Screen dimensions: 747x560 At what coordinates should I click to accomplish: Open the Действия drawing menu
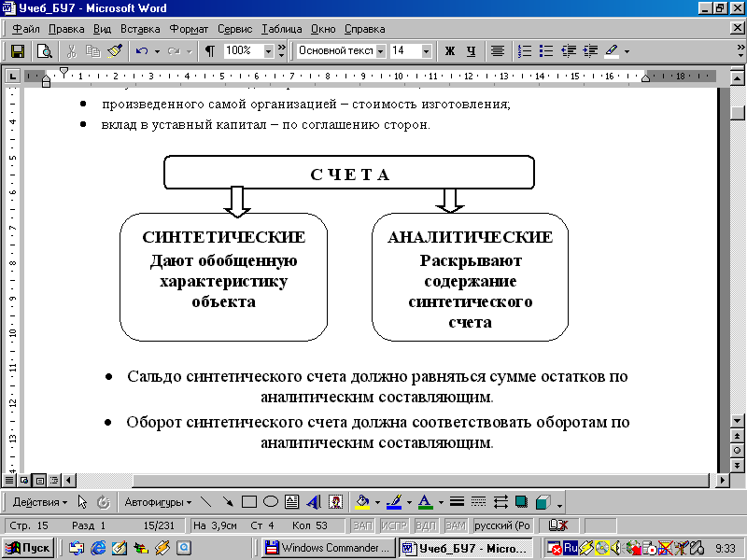(40, 502)
